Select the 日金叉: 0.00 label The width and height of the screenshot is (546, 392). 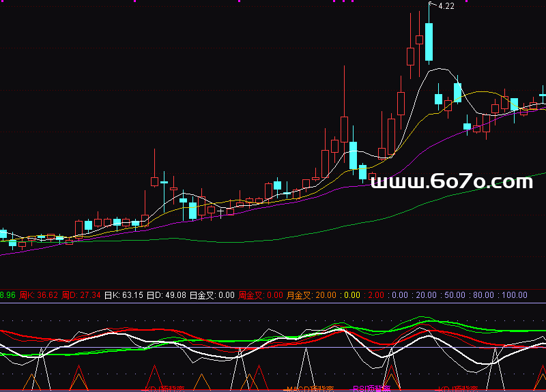click(212, 295)
